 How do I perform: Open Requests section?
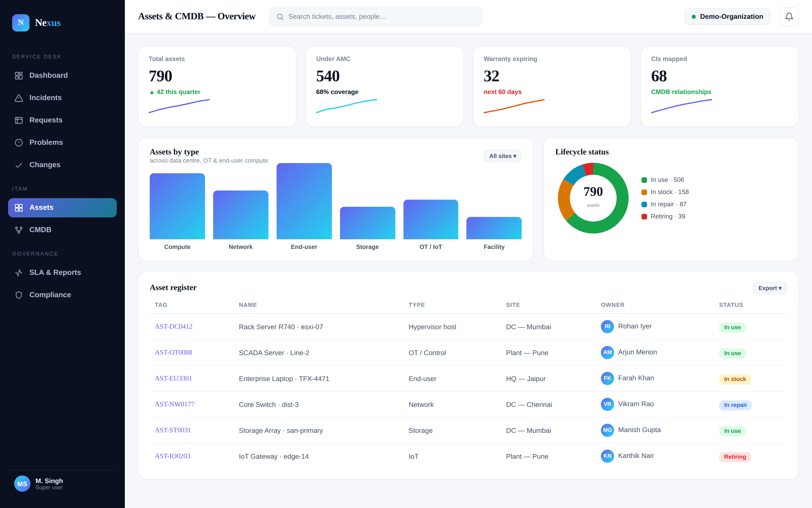click(62, 120)
